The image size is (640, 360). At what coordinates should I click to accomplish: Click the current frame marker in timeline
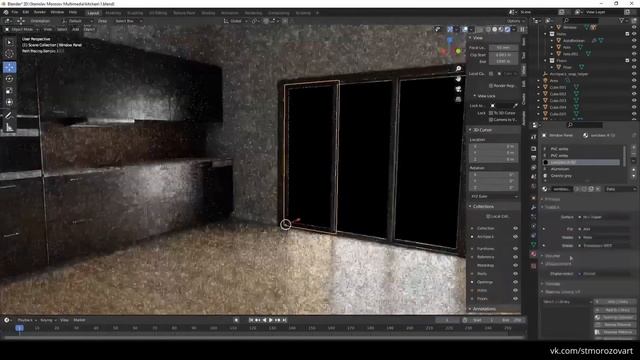(19, 328)
